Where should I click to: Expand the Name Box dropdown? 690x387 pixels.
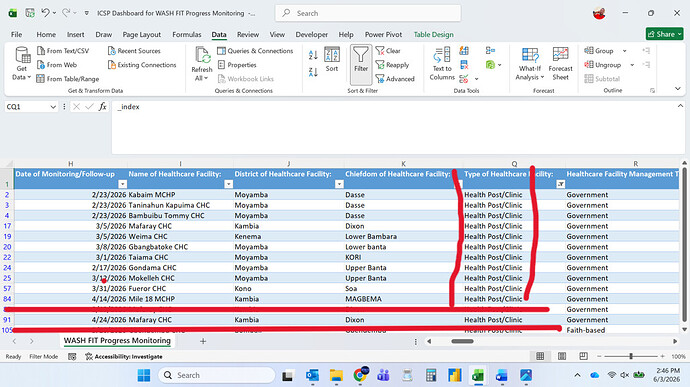coord(53,107)
